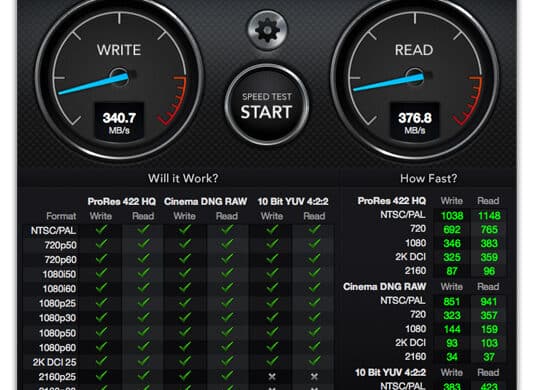Select the 376.8 MB/s read readout
This screenshot has height=390, width=533.
415,122
